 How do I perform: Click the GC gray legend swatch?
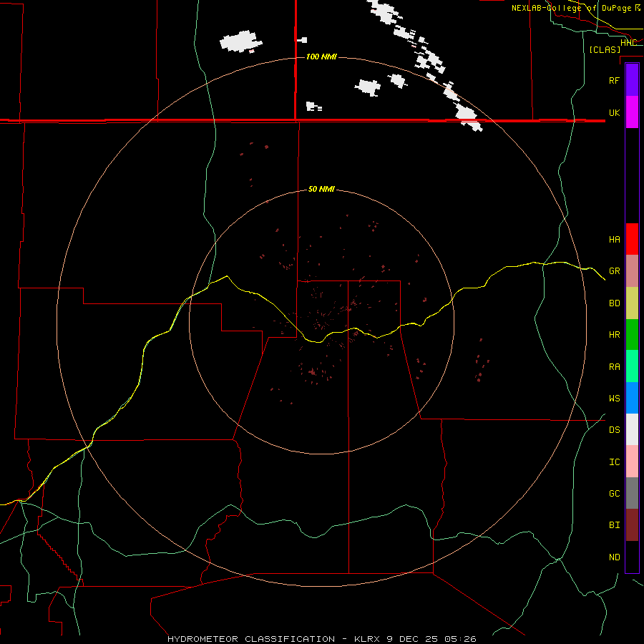[632, 493]
